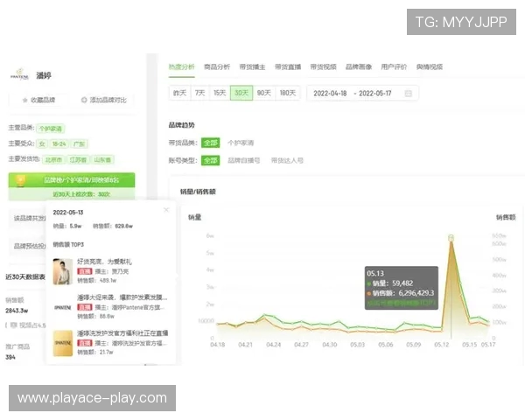
Task: Click the 江苏省 shipping location tag
Action: [78, 160]
